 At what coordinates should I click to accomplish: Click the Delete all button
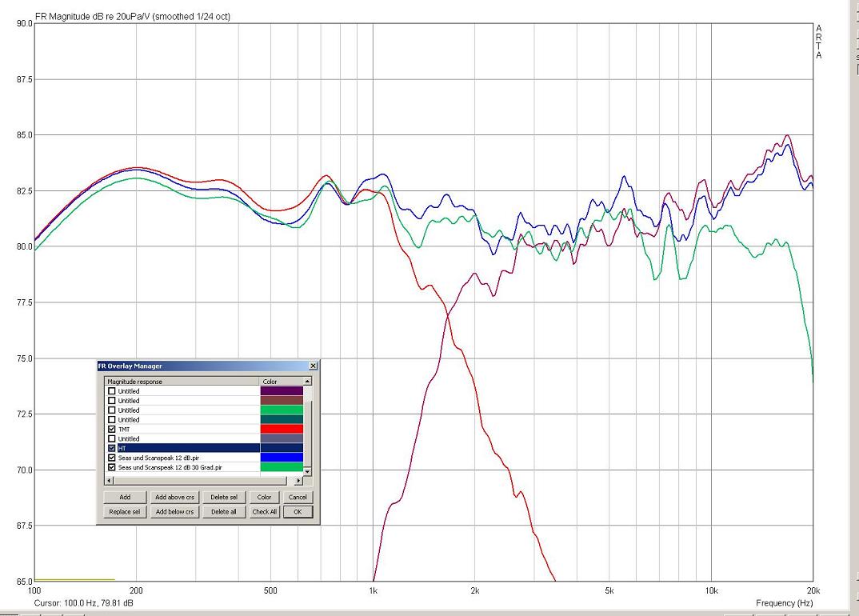[222, 512]
